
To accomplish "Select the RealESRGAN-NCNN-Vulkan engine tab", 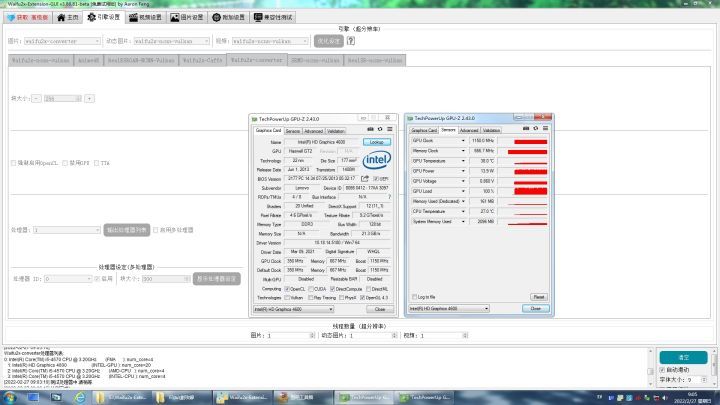I will 141,60.
